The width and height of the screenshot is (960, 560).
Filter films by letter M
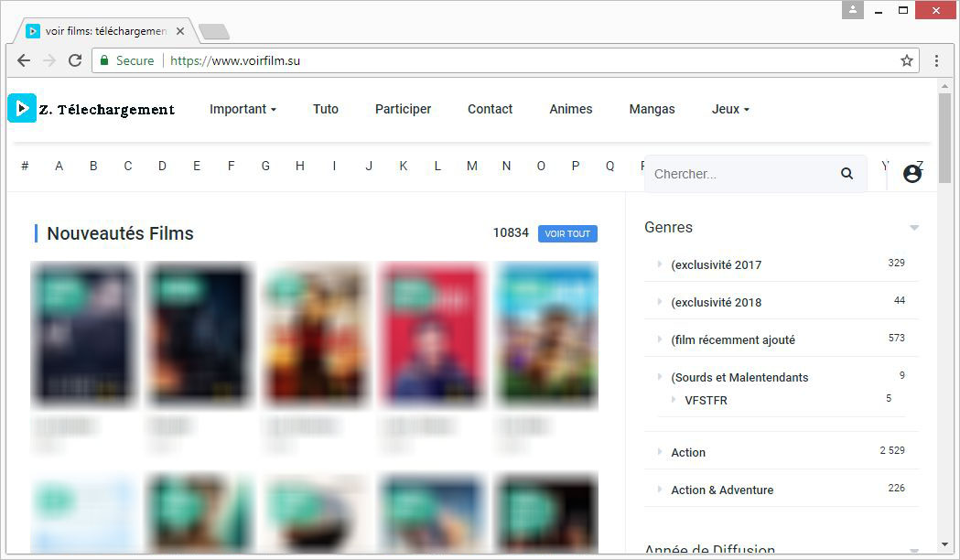pos(471,166)
